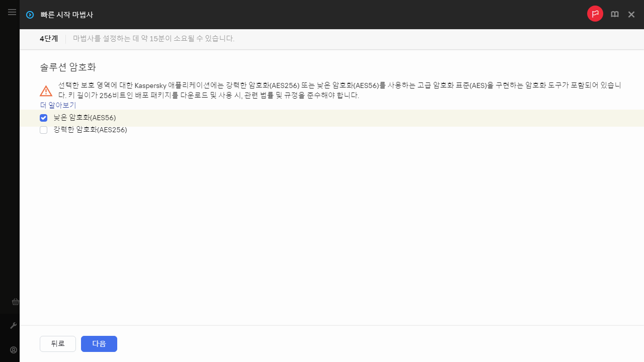Click the blue wizard icon beside the title
This screenshot has width=644, height=362.
(x=29, y=15)
